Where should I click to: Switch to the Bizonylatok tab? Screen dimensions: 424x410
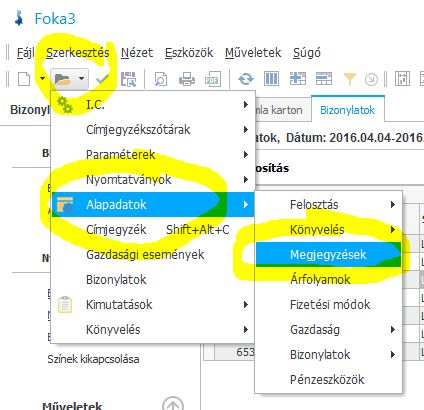(x=347, y=110)
